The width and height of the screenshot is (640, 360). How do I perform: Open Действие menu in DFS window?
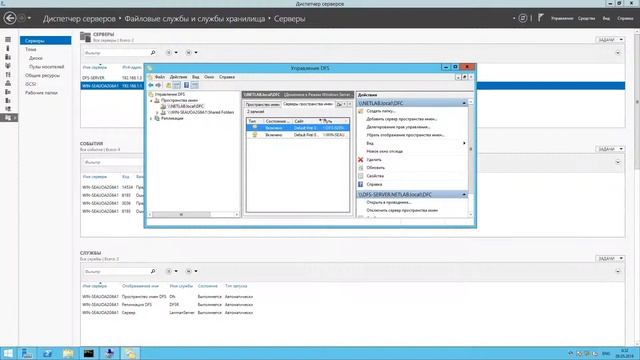pyautogui.click(x=178, y=77)
